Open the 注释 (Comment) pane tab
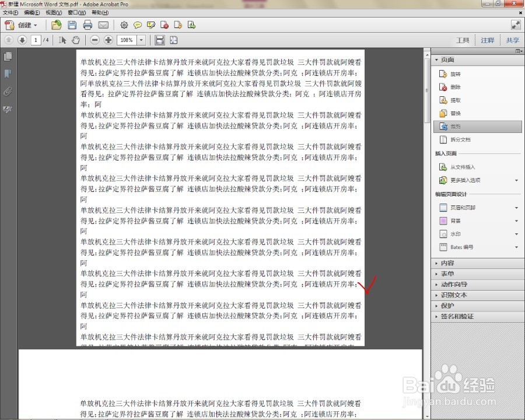This screenshot has width=525, height=420. point(488,40)
